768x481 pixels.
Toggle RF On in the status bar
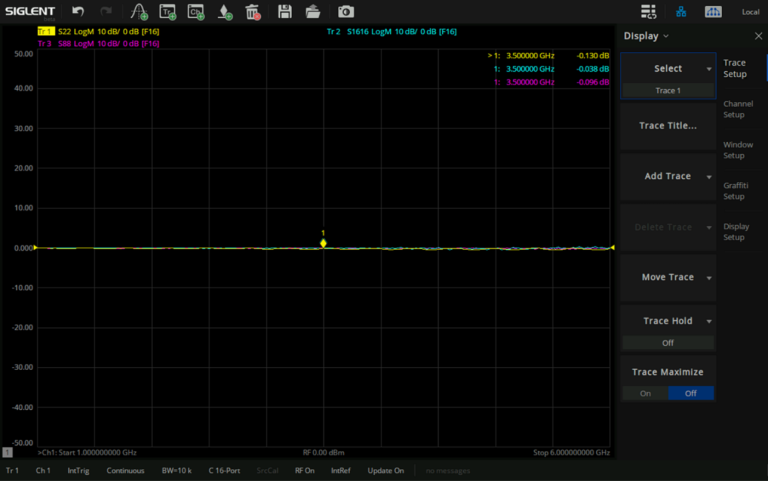click(304, 470)
